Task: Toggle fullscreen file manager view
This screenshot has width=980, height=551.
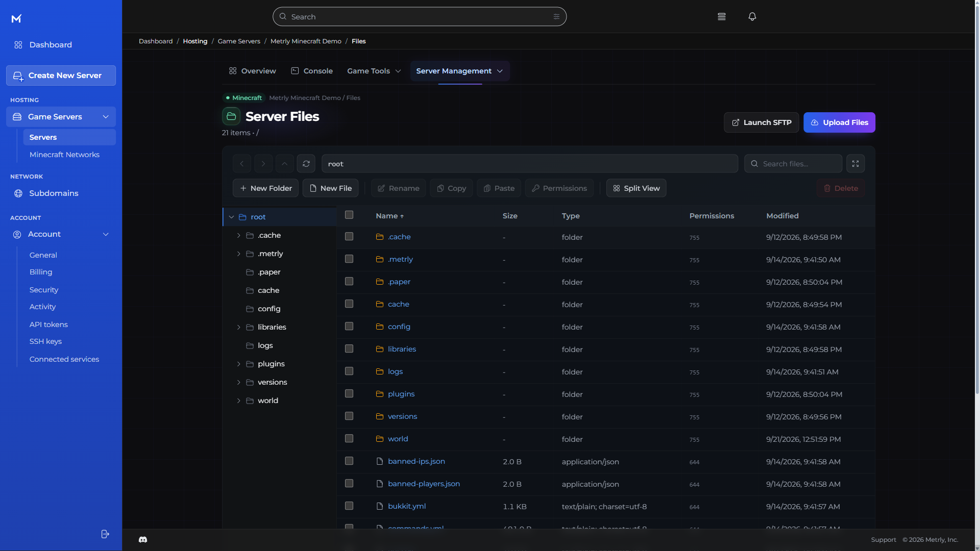Action: click(x=855, y=164)
